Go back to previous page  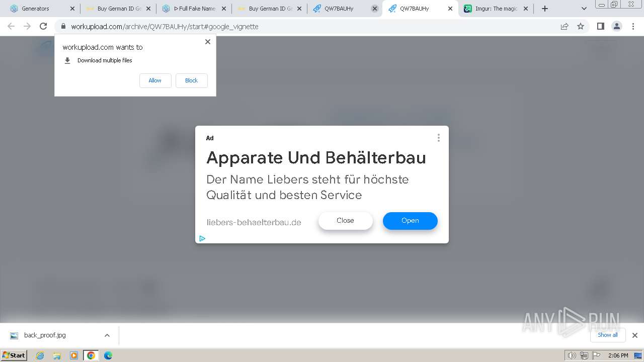(11, 26)
